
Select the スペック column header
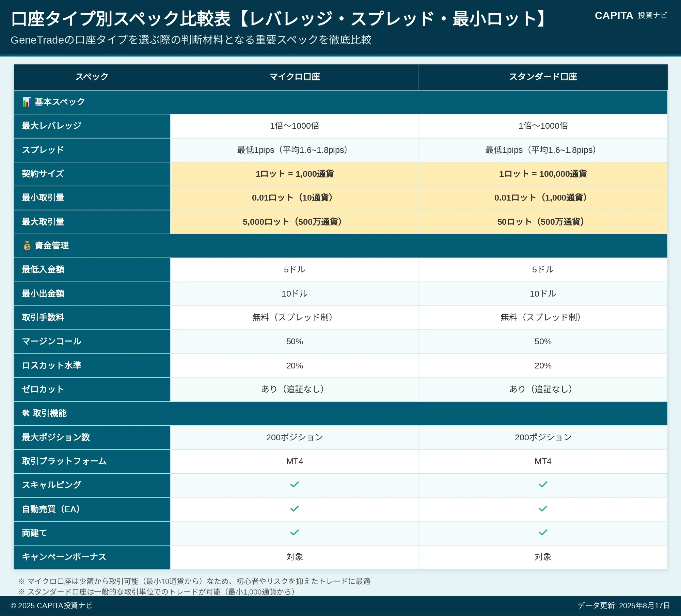point(92,77)
